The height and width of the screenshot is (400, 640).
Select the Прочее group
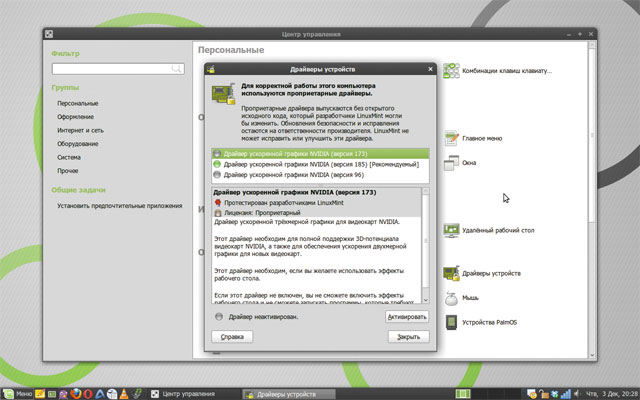(x=68, y=171)
